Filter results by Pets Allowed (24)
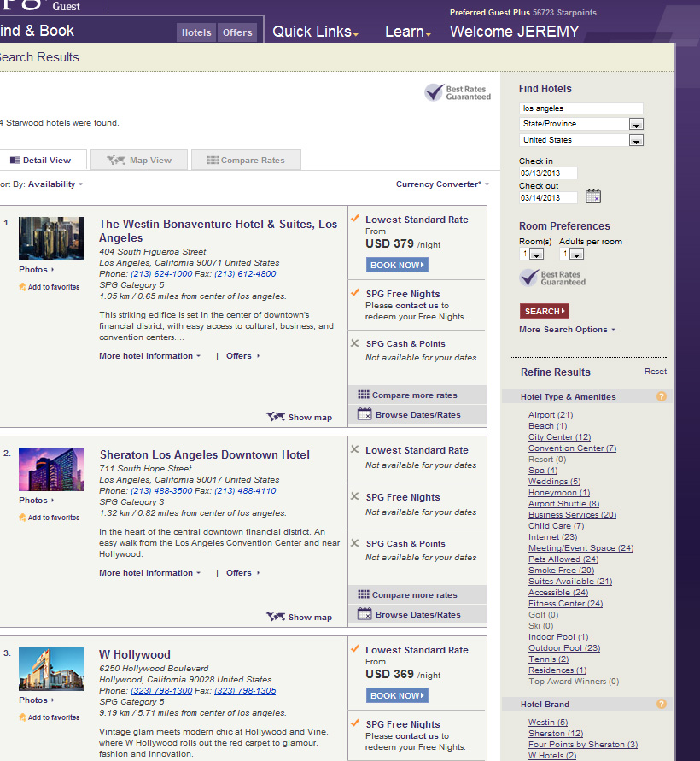This screenshot has width=700, height=761. pyautogui.click(x=563, y=559)
